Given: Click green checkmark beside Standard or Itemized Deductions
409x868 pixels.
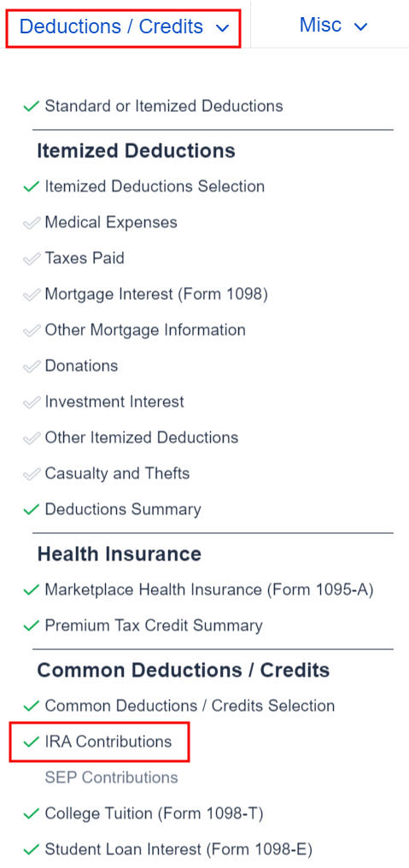Looking at the screenshot, I should point(31,106).
